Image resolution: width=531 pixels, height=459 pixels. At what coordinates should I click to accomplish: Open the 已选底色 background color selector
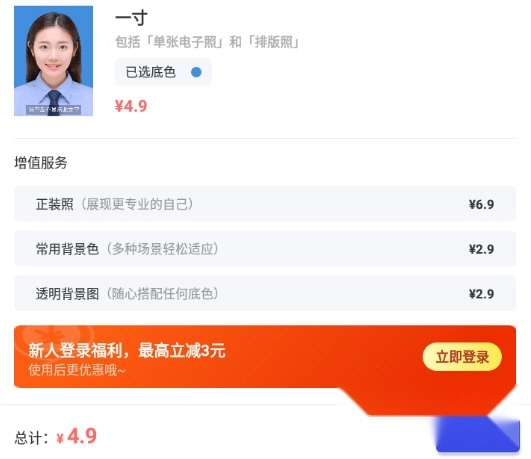pyautogui.click(x=164, y=72)
